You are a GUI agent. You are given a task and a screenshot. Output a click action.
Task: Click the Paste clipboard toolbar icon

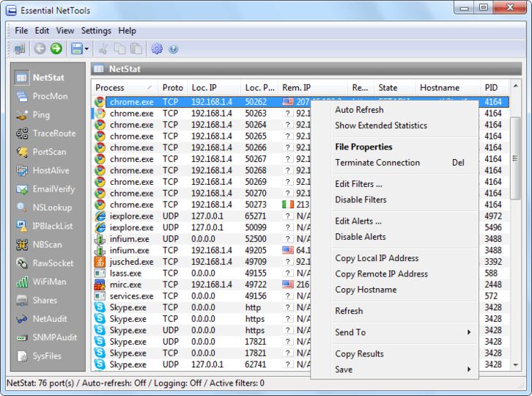tap(136, 49)
